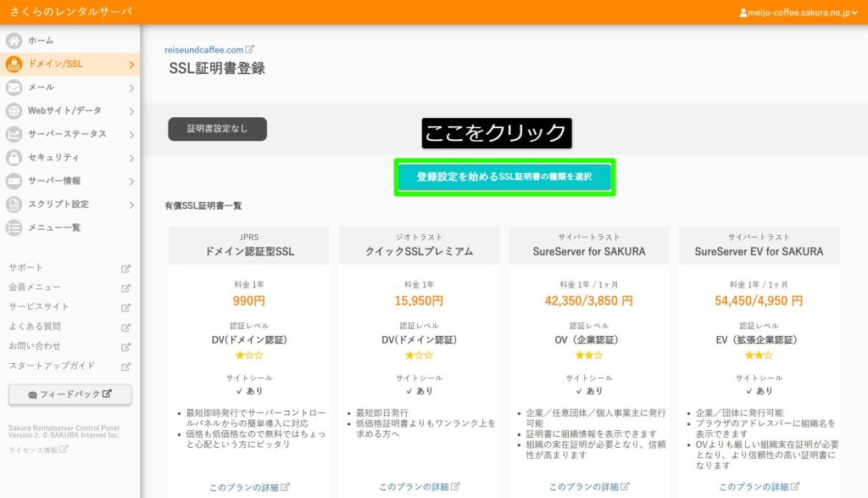Click external-link icon beside サポート

point(125,268)
